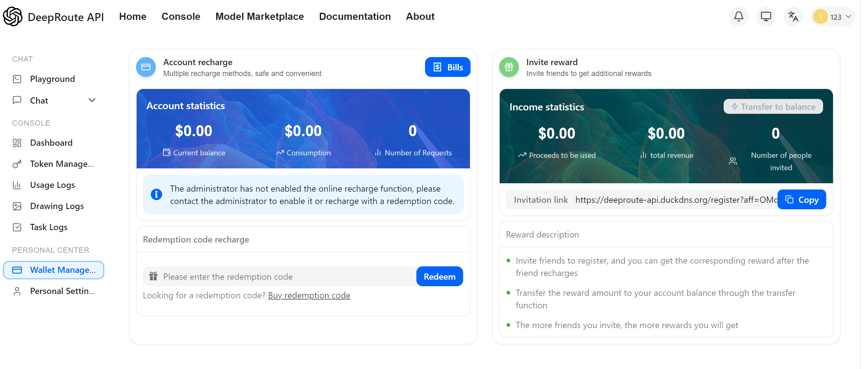Open the notifications bell icon

pos(739,16)
